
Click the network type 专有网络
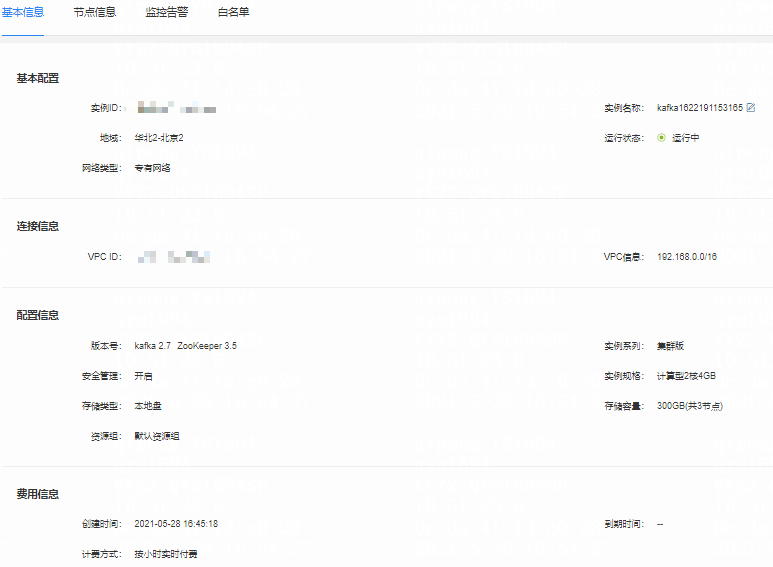(x=153, y=168)
